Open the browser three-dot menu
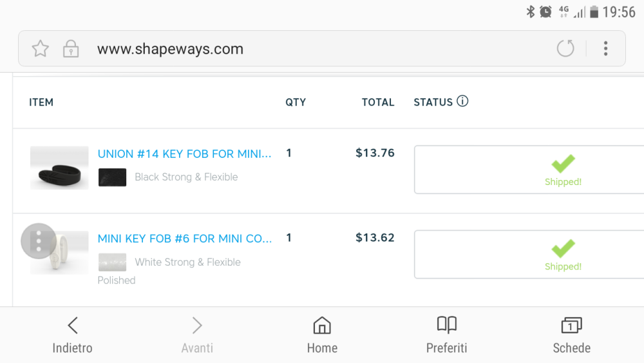Screen dimensions: 644x363 (605, 48)
